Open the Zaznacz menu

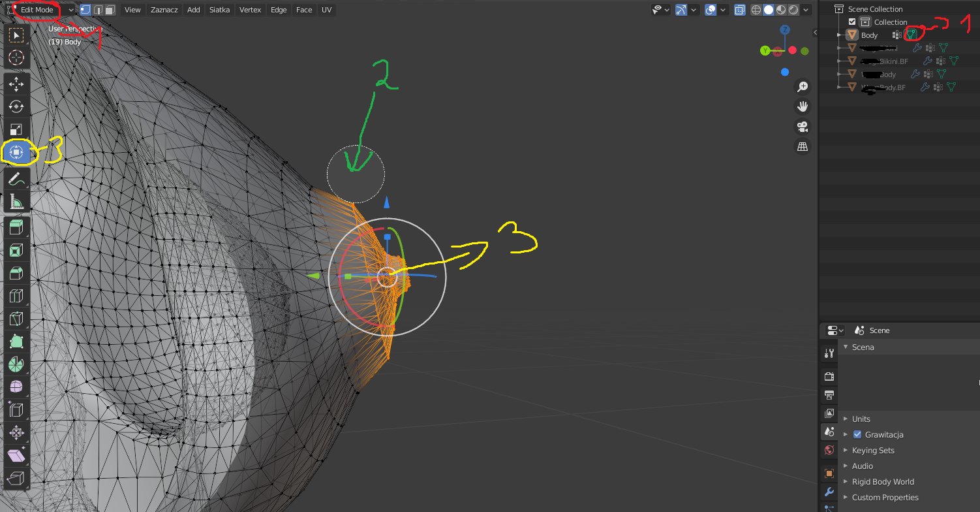pyautogui.click(x=164, y=10)
